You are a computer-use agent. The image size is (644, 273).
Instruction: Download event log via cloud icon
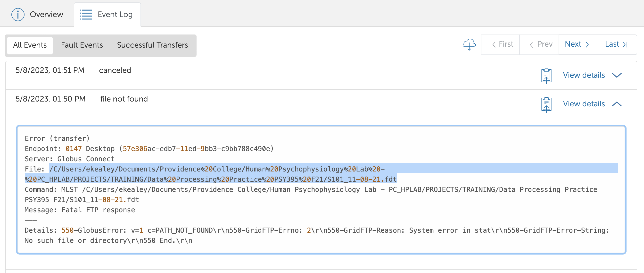[x=469, y=44]
